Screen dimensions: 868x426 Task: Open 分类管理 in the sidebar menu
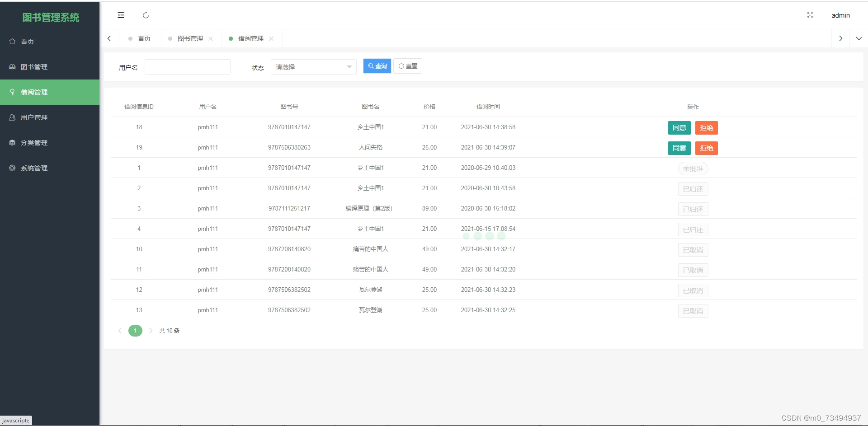[50, 143]
